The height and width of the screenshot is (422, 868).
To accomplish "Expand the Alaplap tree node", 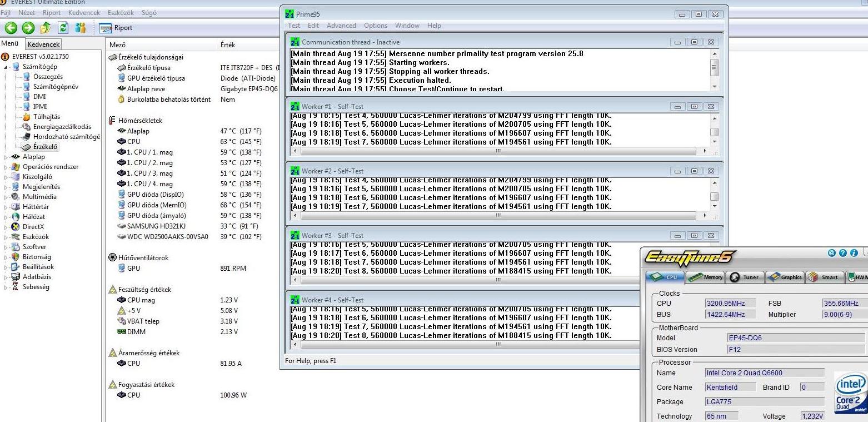I will tap(6, 157).
